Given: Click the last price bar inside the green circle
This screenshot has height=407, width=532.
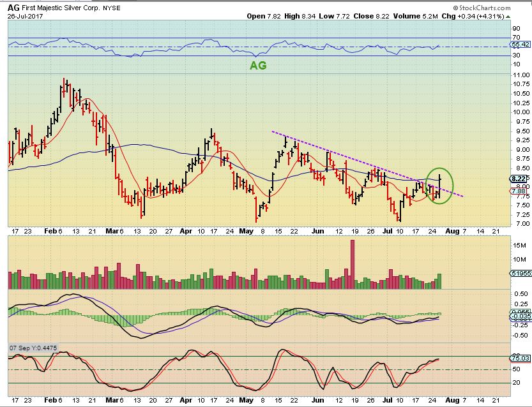Looking at the screenshot, I should tap(439, 186).
